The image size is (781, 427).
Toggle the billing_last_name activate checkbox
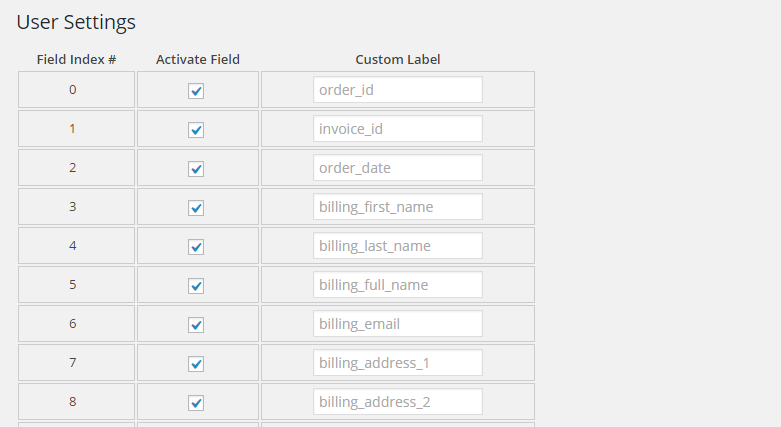196,247
